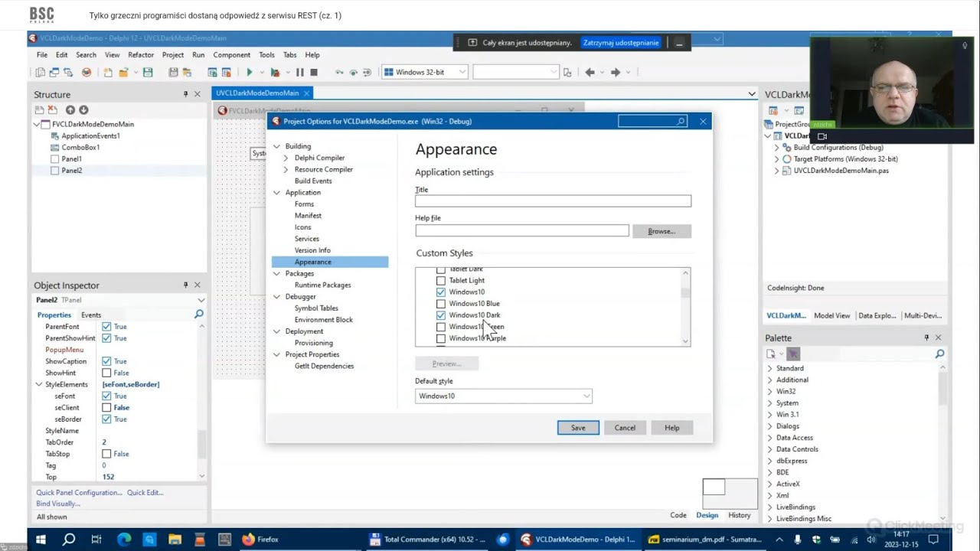Viewport: 980px width, 551px height.
Task: Click the Open folder icon in the IDE toolbar
Action: point(123,72)
